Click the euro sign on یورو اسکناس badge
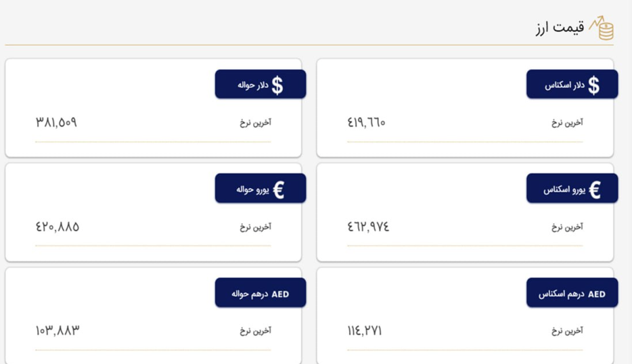The image size is (632, 364). pos(595,189)
